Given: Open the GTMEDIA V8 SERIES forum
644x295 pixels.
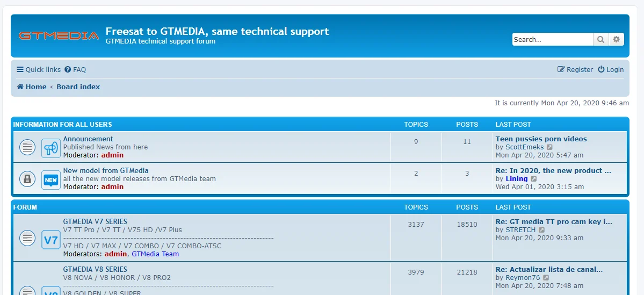Looking at the screenshot, I should tap(95, 270).
